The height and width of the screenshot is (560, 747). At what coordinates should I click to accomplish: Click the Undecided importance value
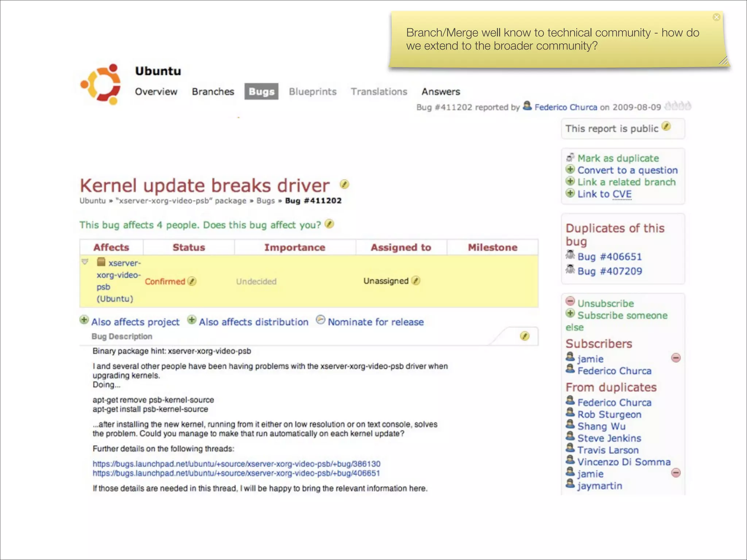(256, 281)
